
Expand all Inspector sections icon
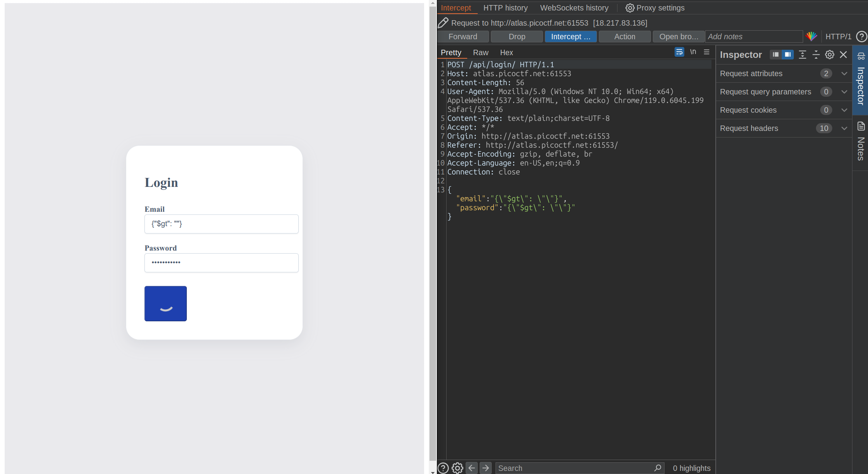pyautogui.click(x=802, y=55)
